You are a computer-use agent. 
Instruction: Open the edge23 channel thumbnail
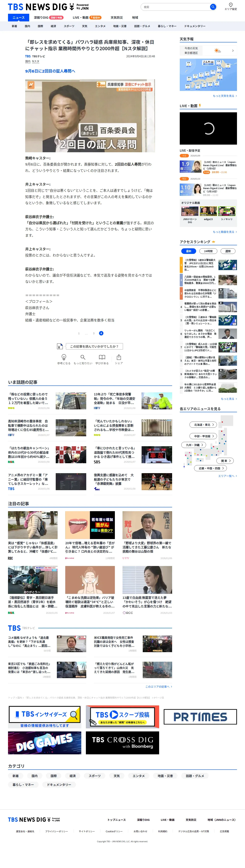coord(208,211)
